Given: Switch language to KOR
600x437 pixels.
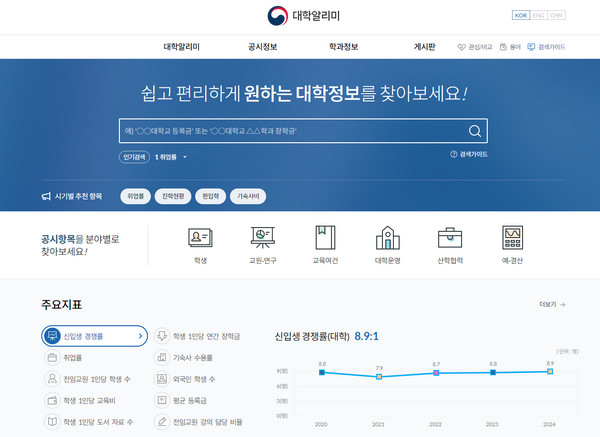Looking at the screenshot, I should coord(521,15).
